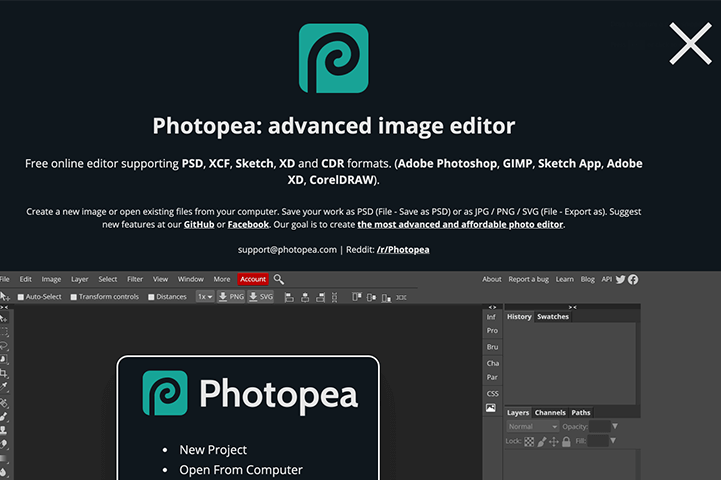Enable the Auto-Select checkbox
721x480 pixels.
tap(21, 297)
